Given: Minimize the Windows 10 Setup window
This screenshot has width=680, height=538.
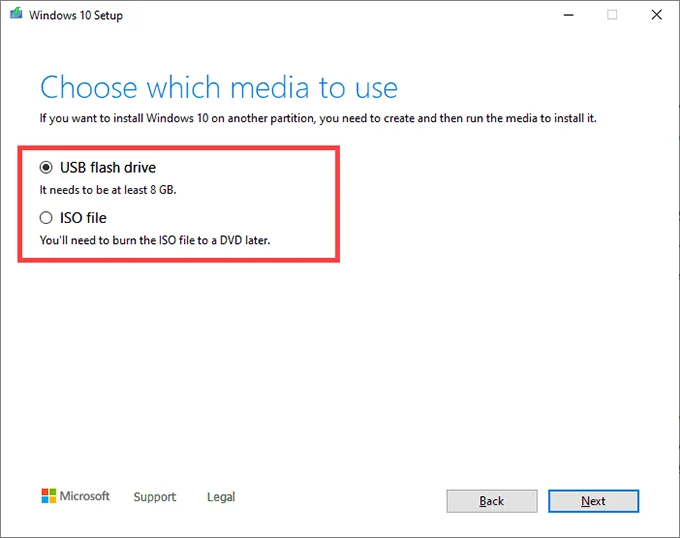Looking at the screenshot, I should [567, 15].
